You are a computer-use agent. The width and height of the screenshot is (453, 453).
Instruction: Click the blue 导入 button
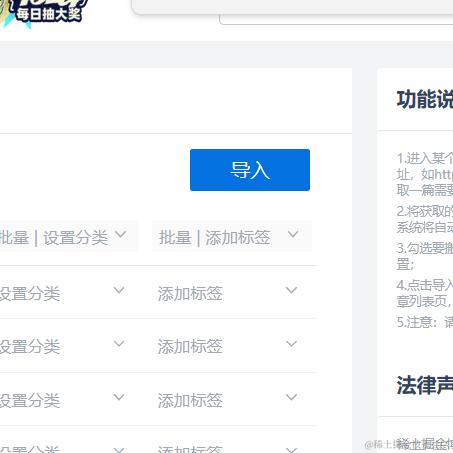click(x=250, y=170)
